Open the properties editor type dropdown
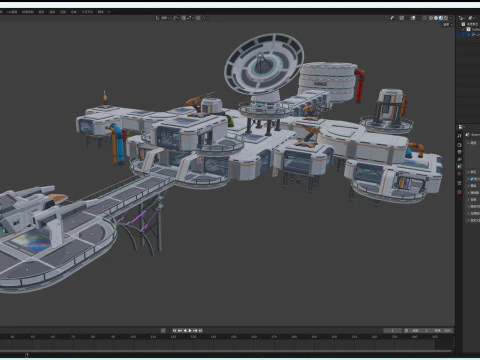This screenshot has width=480, height=360. pyautogui.click(x=461, y=127)
